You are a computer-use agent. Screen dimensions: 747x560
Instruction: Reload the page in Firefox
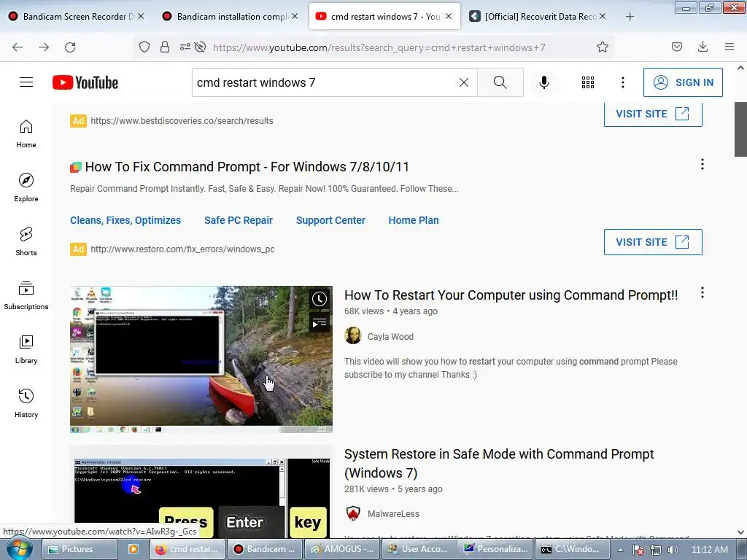(70, 47)
